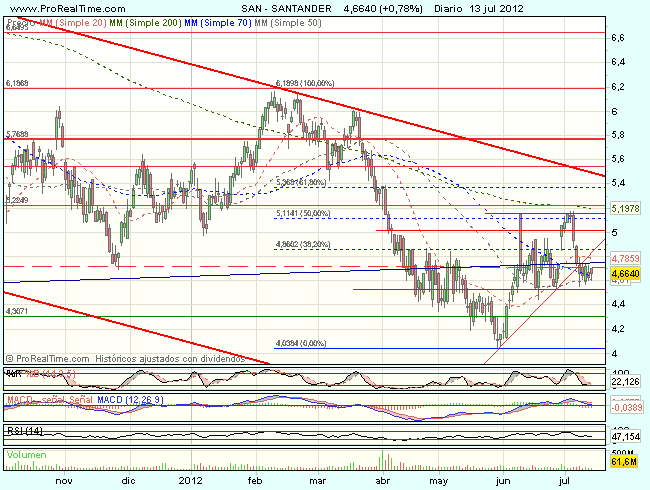Click the Volumen panel label
The image size is (650, 490).
coord(26,455)
